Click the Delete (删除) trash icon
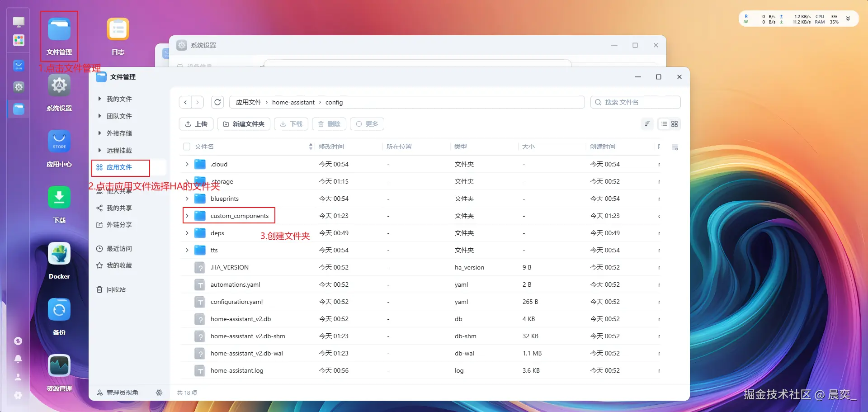This screenshot has height=412, width=868. point(321,124)
